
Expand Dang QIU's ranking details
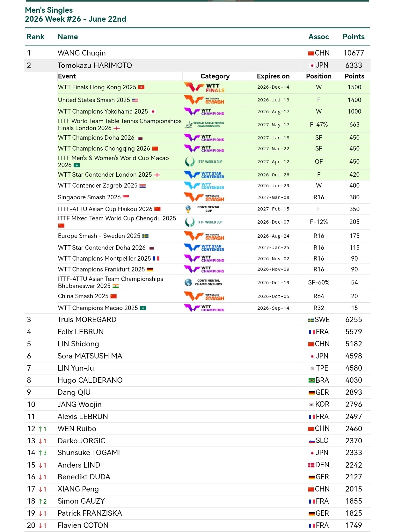click(197, 392)
